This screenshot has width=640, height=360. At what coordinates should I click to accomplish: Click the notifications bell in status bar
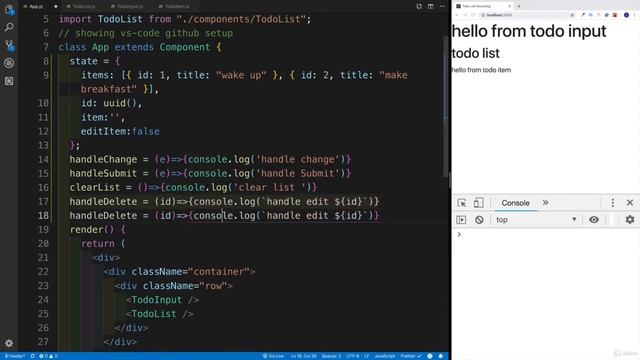pos(441,356)
